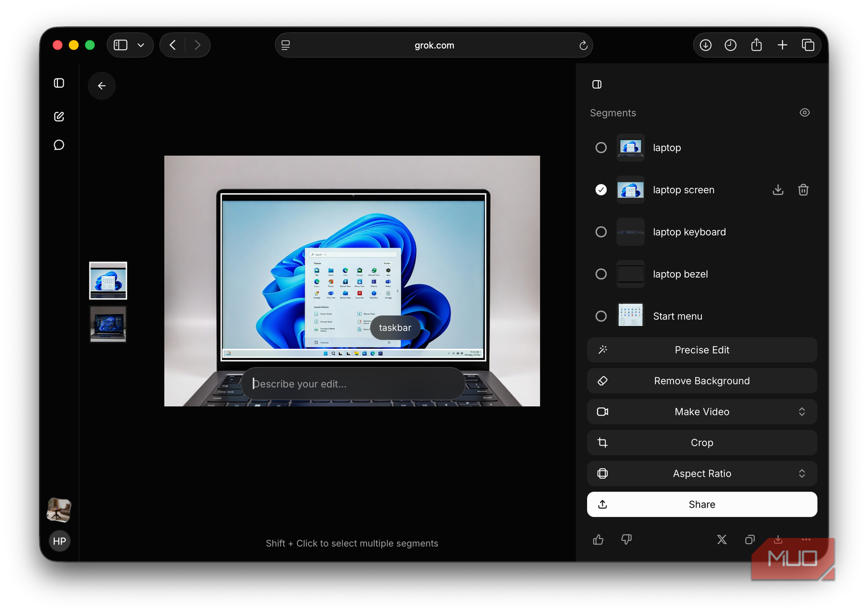Click the grok.com address bar
This screenshot has width=868, height=614.
click(434, 45)
